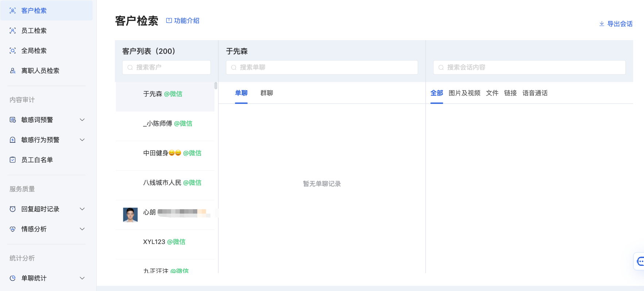Select customer XYL123 in the list
The image size is (644, 291).
[165, 245]
